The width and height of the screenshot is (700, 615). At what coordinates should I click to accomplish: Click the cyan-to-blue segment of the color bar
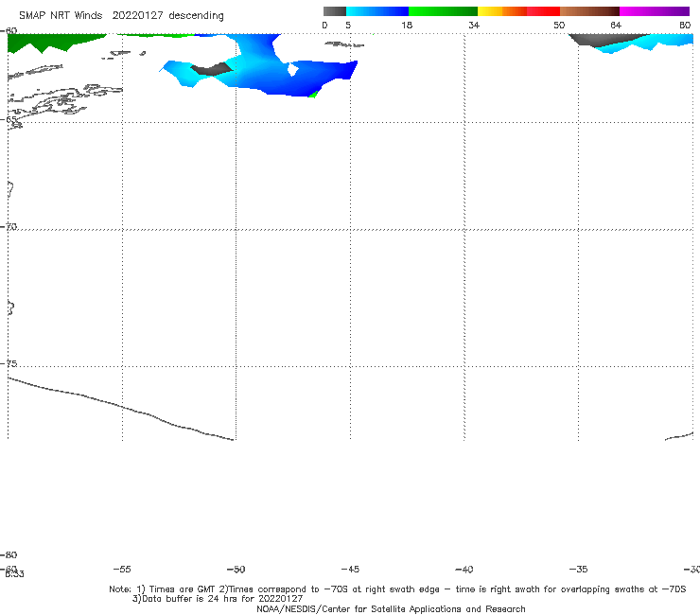tap(377, 11)
